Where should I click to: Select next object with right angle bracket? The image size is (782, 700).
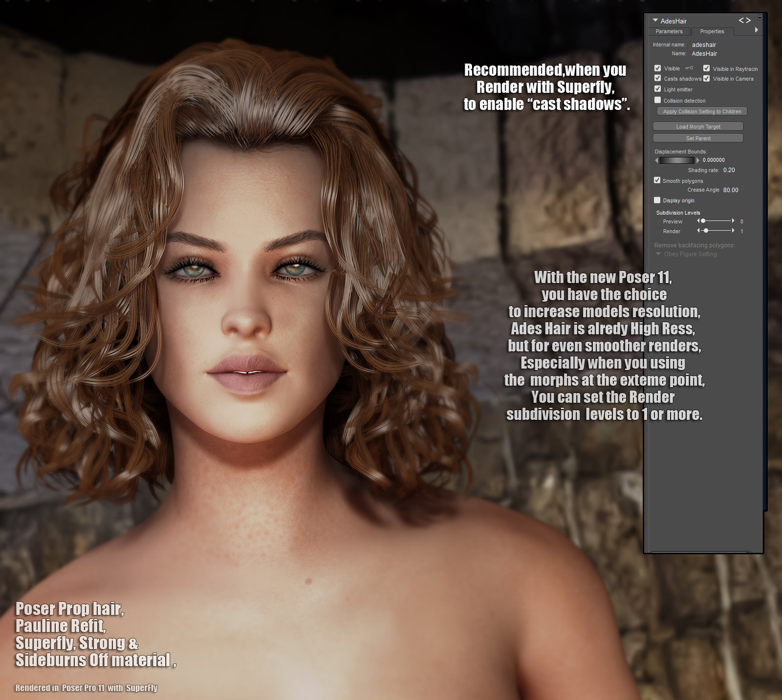[748, 21]
